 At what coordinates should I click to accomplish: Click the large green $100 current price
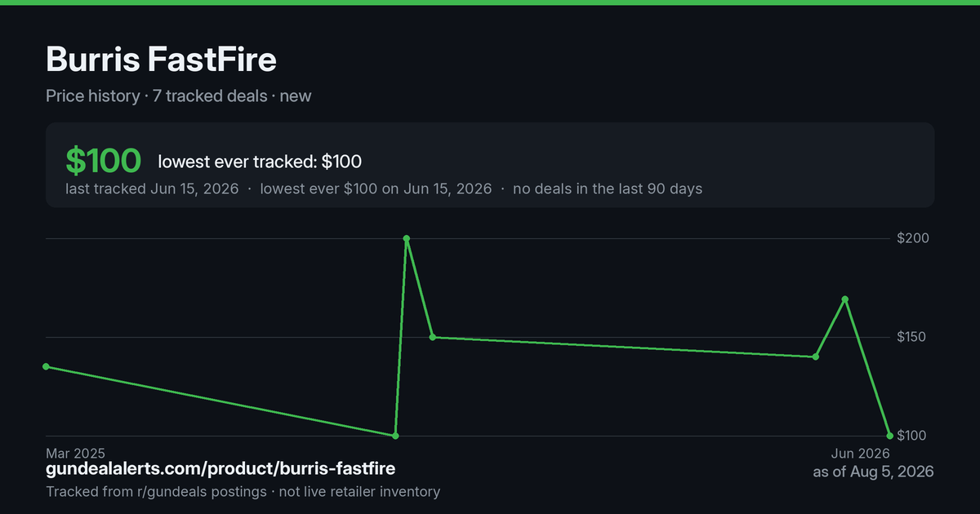104,162
